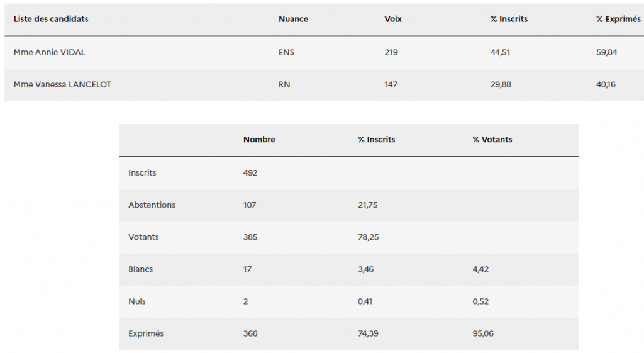The width and height of the screenshot is (644, 353).
Task: Click the 78,25 votants percentage cell
Action: point(368,237)
